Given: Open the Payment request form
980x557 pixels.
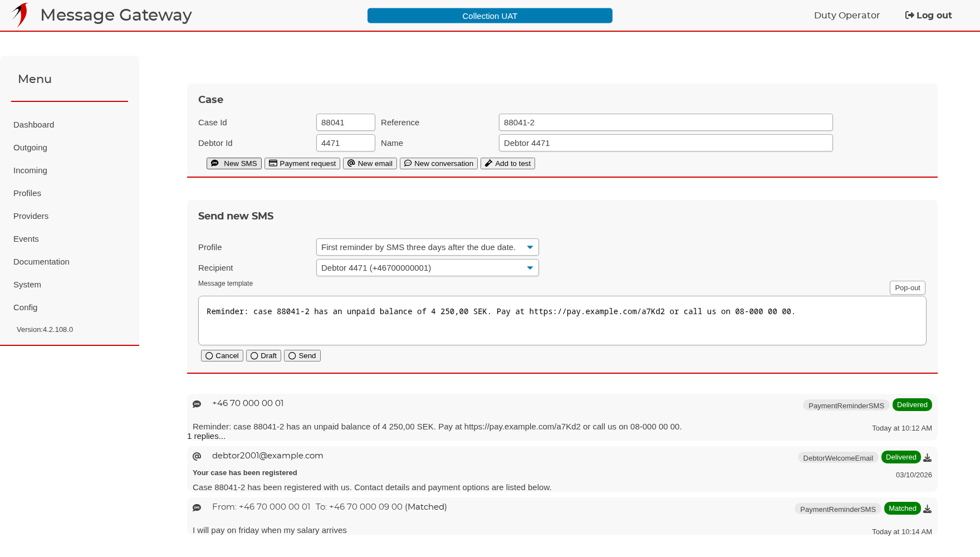Looking at the screenshot, I should coord(302,163).
